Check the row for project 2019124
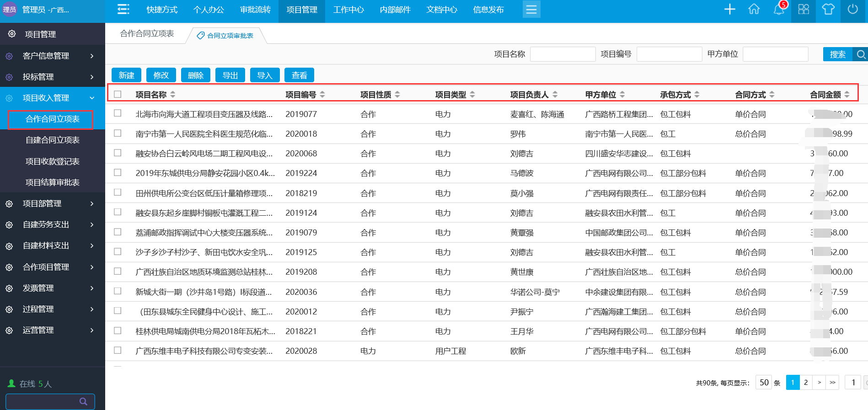The width and height of the screenshot is (868, 410). click(118, 212)
